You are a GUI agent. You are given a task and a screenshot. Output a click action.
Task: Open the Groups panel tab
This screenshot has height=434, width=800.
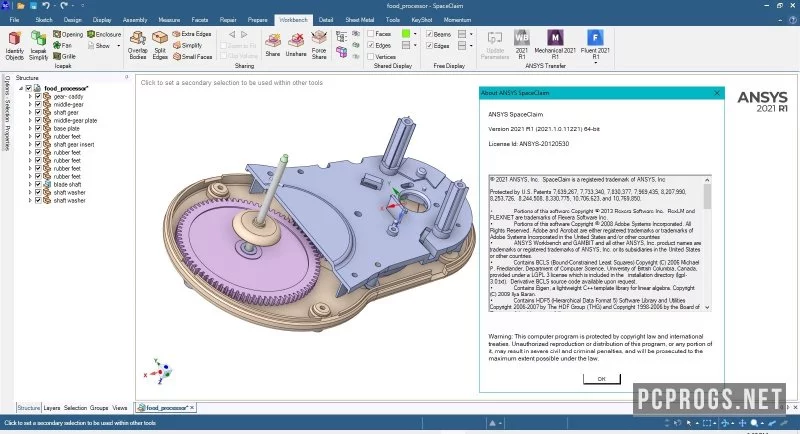pyautogui.click(x=99, y=408)
